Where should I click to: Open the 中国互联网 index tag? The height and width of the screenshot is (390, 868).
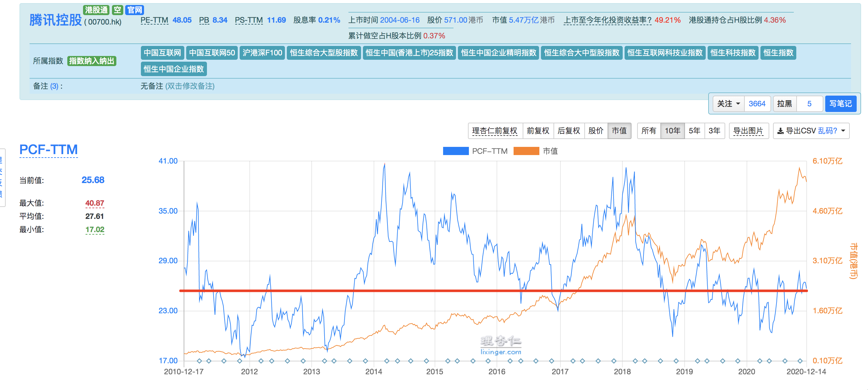click(162, 53)
